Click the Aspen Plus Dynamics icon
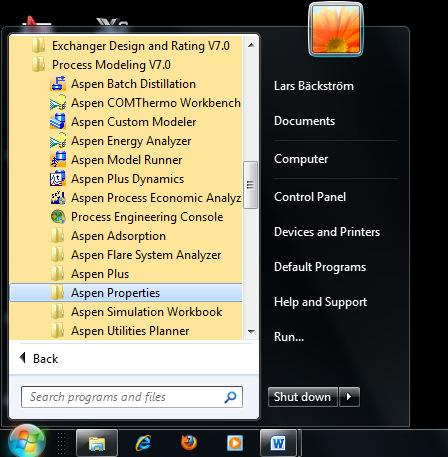The height and width of the screenshot is (457, 448). click(58, 179)
